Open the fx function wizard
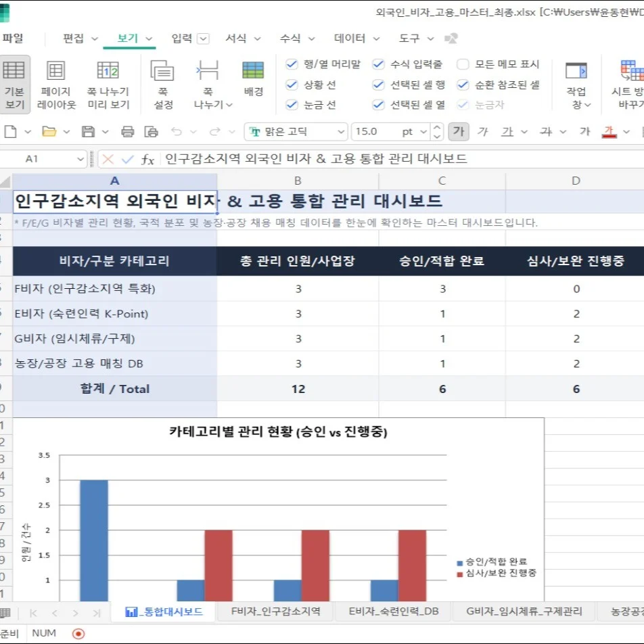 click(147, 160)
